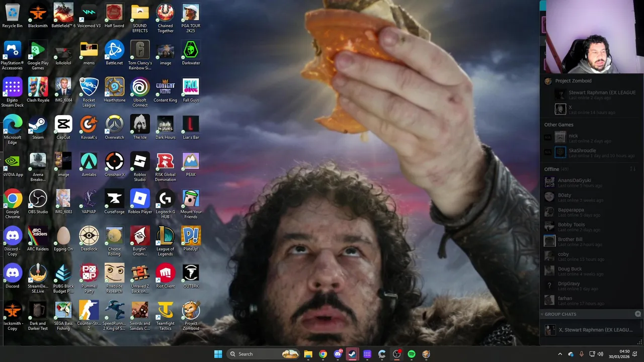
Task: Open the Logitech G HUB icon
Action: [x=165, y=205]
